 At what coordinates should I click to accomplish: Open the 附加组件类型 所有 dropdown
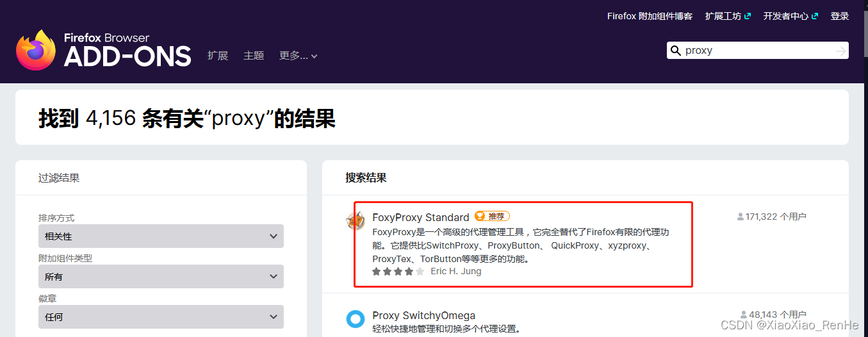coord(161,277)
